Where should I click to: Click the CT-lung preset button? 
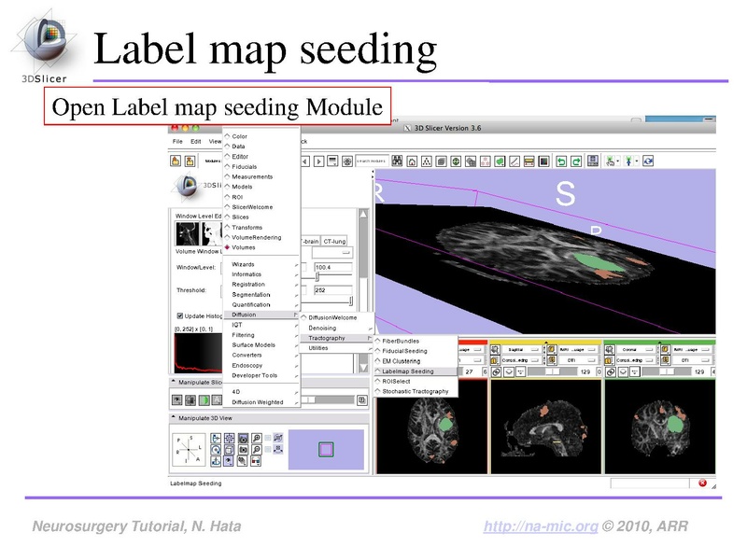(x=334, y=238)
